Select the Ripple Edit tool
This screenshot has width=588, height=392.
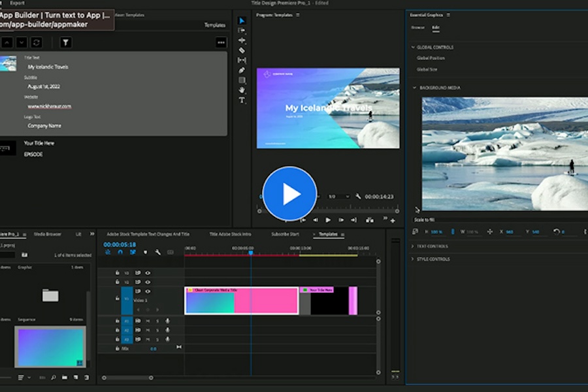click(242, 40)
